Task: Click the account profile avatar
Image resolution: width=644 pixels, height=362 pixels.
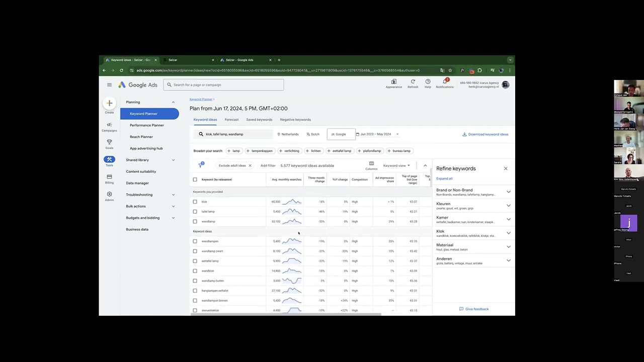Action: click(505, 84)
